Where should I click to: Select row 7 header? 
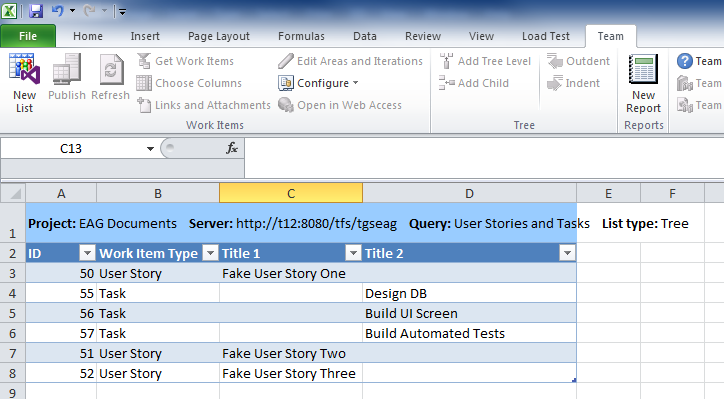click(x=13, y=353)
